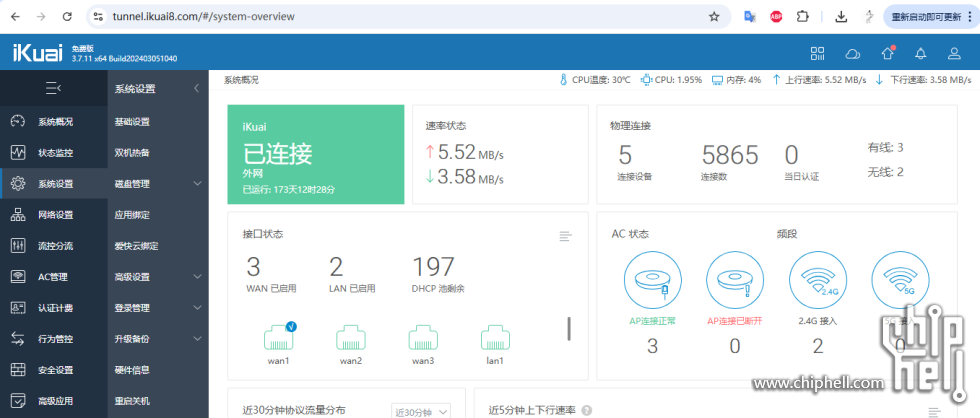
Task: Open the Google Translate extension icon
Action: [x=750, y=17]
